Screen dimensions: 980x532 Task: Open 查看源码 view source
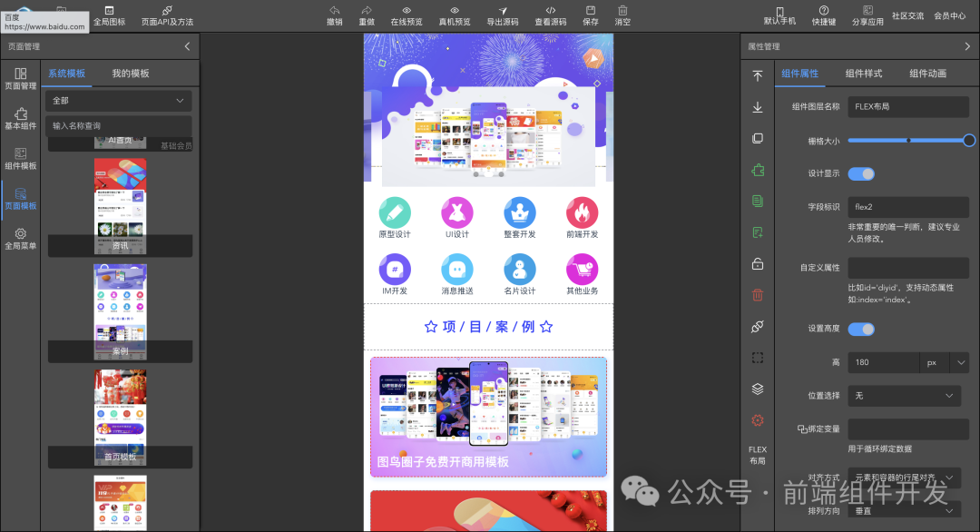click(x=551, y=15)
